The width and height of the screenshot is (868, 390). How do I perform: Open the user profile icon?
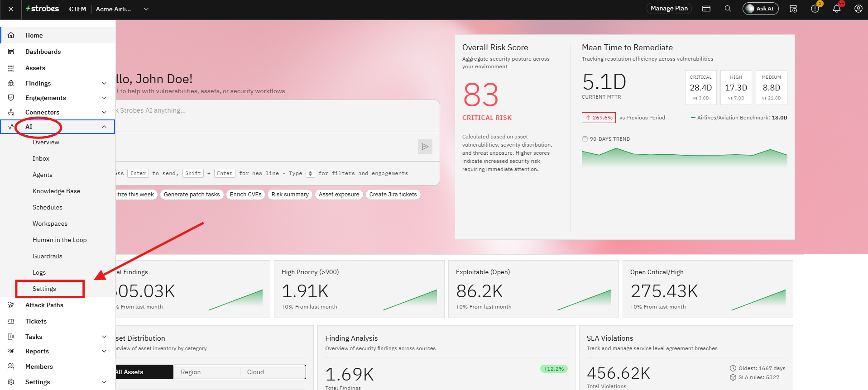(x=858, y=9)
